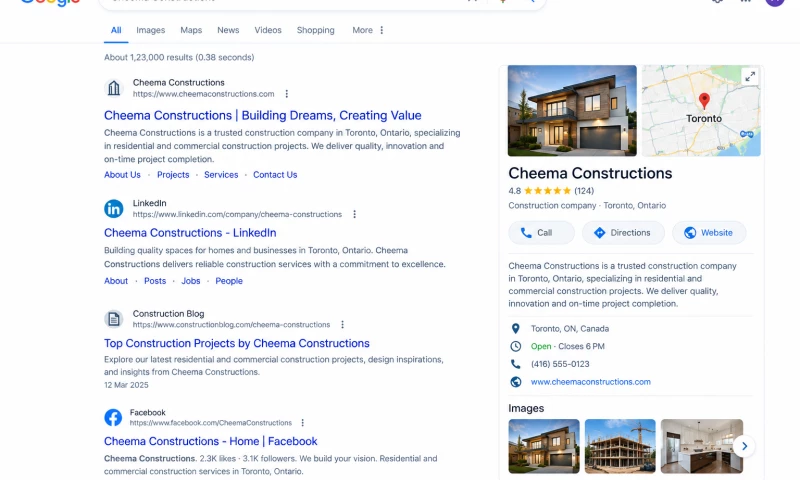The width and height of the screenshot is (800, 480).
Task: Open LinkedIn About sitelink
Action: pos(116,281)
